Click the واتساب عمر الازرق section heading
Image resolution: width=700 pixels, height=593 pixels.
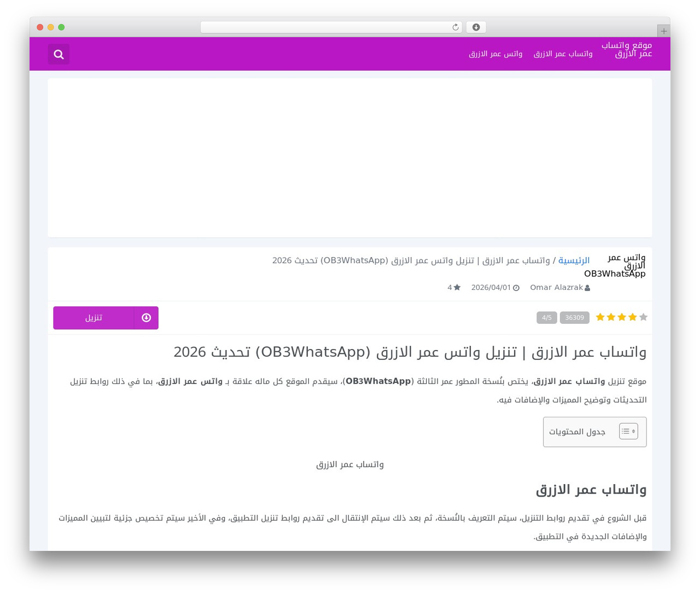pyautogui.click(x=591, y=490)
